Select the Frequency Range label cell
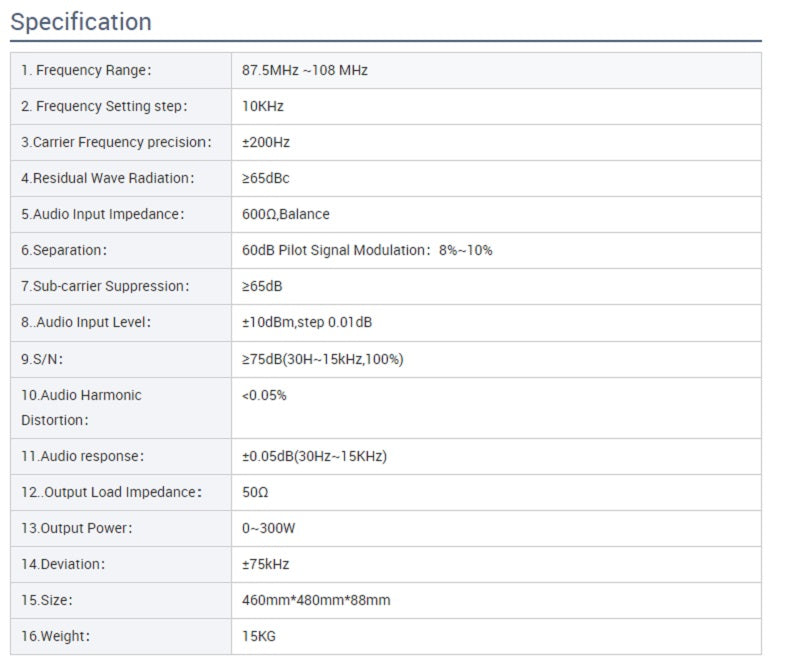 pos(86,70)
